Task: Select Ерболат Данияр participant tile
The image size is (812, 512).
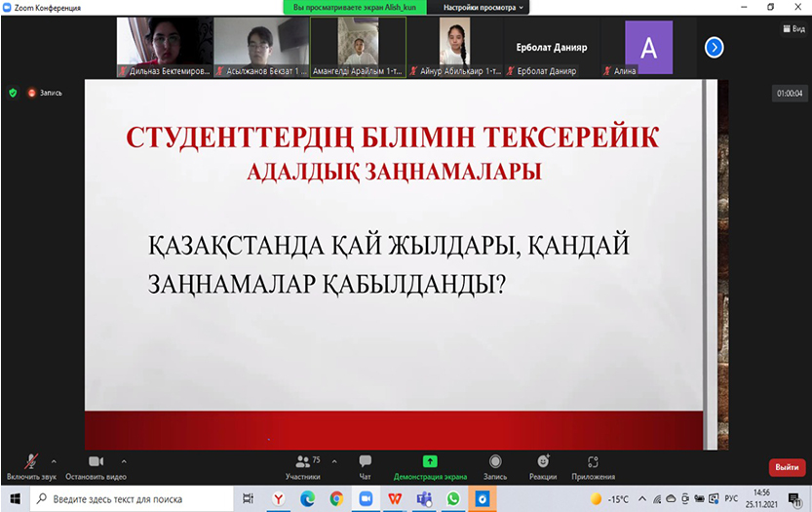Action: point(551,47)
